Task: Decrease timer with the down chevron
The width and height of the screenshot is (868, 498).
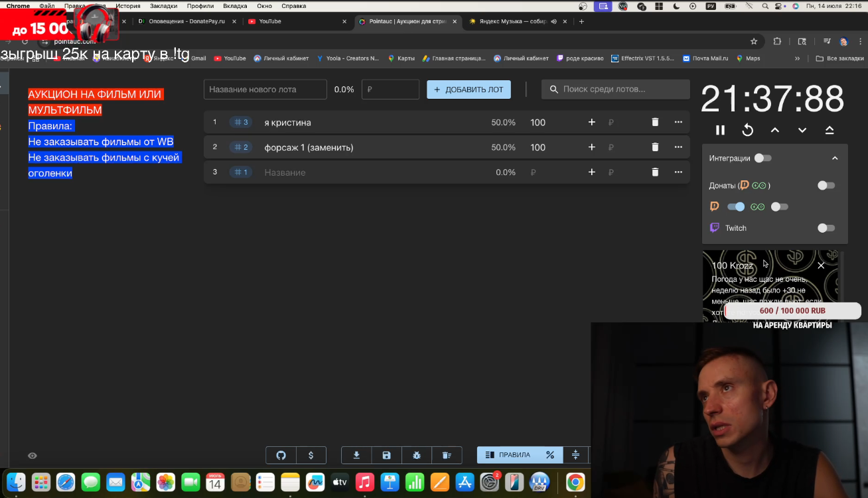Action: (802, 130)
